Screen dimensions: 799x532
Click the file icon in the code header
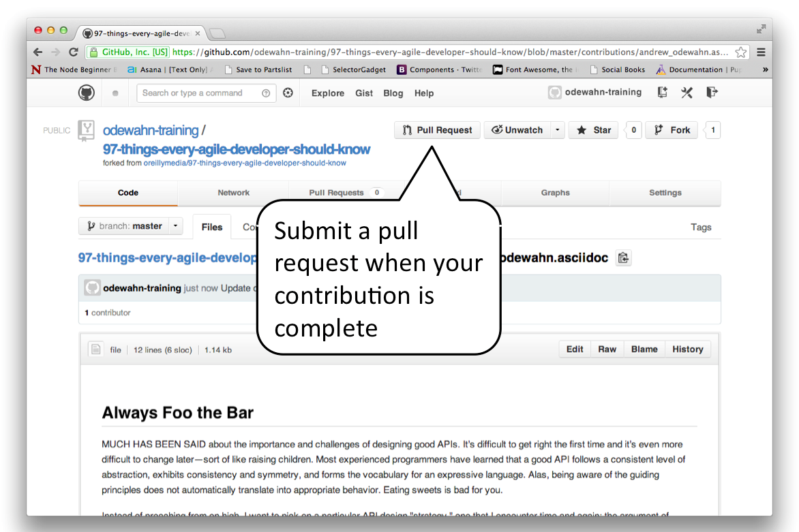click(95, 349)
